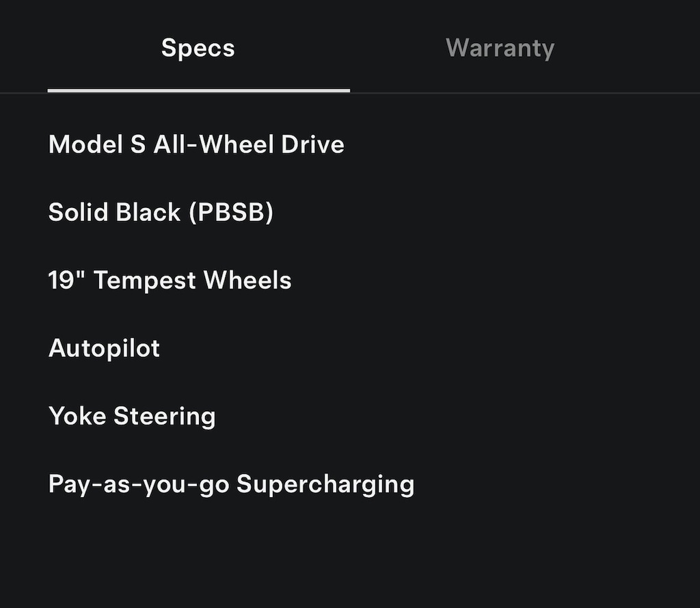The height and width of the screenshot is (608, 700).
Task: Tap the word "Tempest"
Action: pyautogui.click(x=145, y=280)
